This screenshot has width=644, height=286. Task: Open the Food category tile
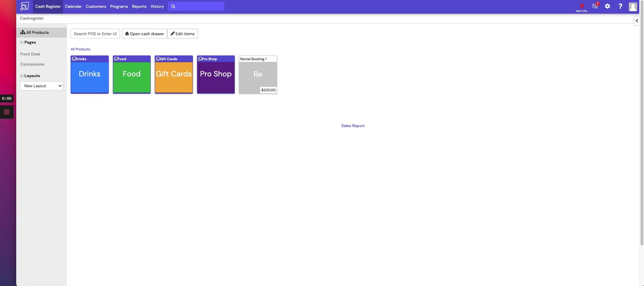pos(132,75)
